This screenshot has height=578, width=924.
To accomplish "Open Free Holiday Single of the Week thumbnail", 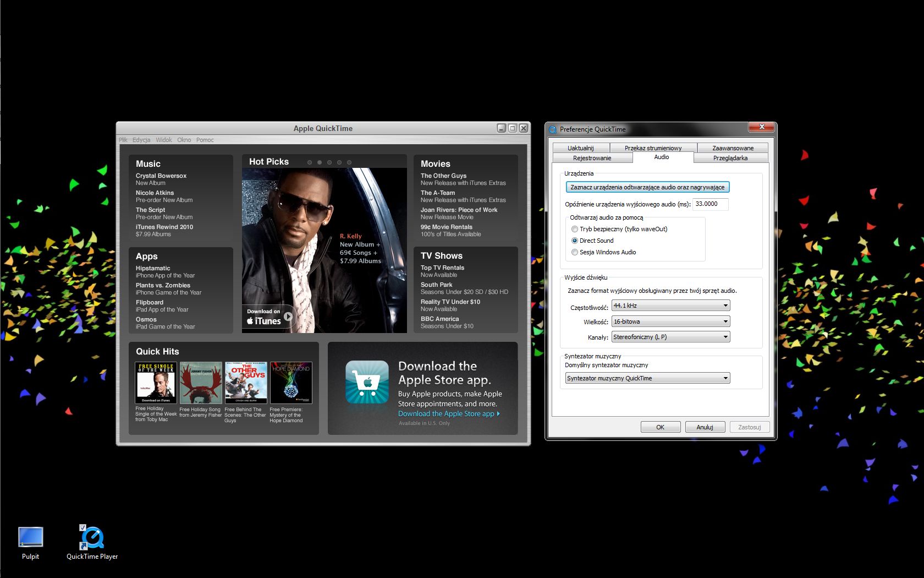I will pyautogui.click(x=156, y=383).
